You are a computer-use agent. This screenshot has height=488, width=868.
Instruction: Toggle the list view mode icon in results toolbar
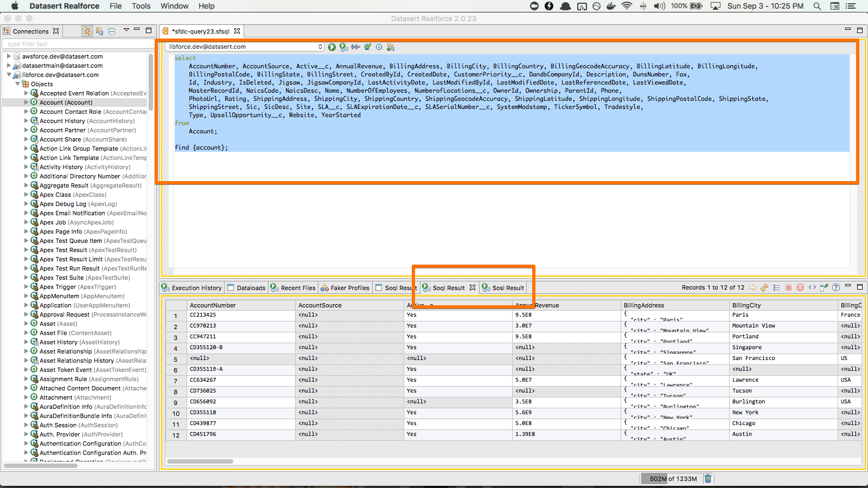(776, 287)
